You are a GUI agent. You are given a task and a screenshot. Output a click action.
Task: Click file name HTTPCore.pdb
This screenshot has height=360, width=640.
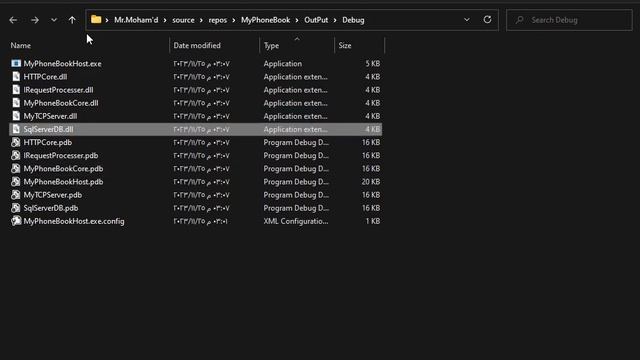(x=48, y=142)
